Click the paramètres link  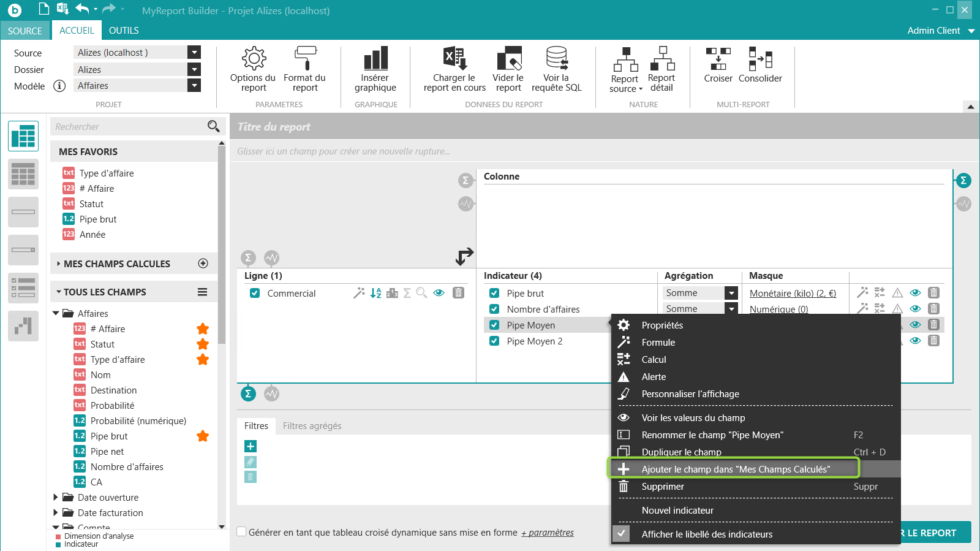tap(548, 533)
